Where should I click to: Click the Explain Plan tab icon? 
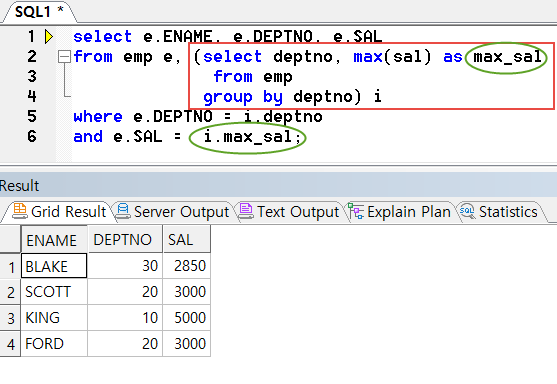pos(356,211)
